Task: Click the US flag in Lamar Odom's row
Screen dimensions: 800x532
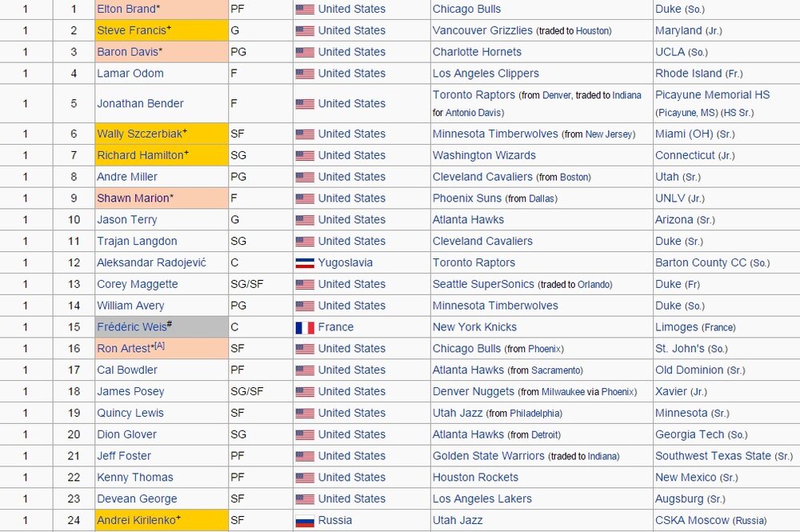Action: 305,74
